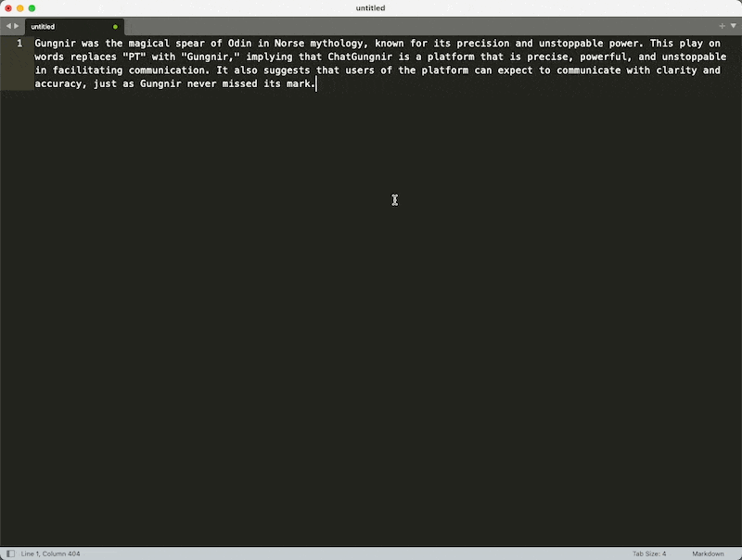Screen dimensions: 742x560
Task: Close the tab via its green unsaved dot
Action: click(x=115, y=27)
